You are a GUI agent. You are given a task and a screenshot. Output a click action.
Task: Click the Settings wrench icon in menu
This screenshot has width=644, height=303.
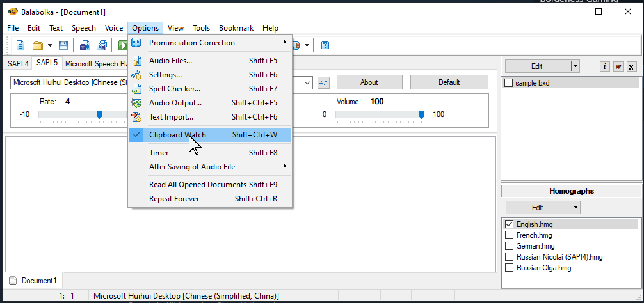pyautogui.click(x=136, y=75)
